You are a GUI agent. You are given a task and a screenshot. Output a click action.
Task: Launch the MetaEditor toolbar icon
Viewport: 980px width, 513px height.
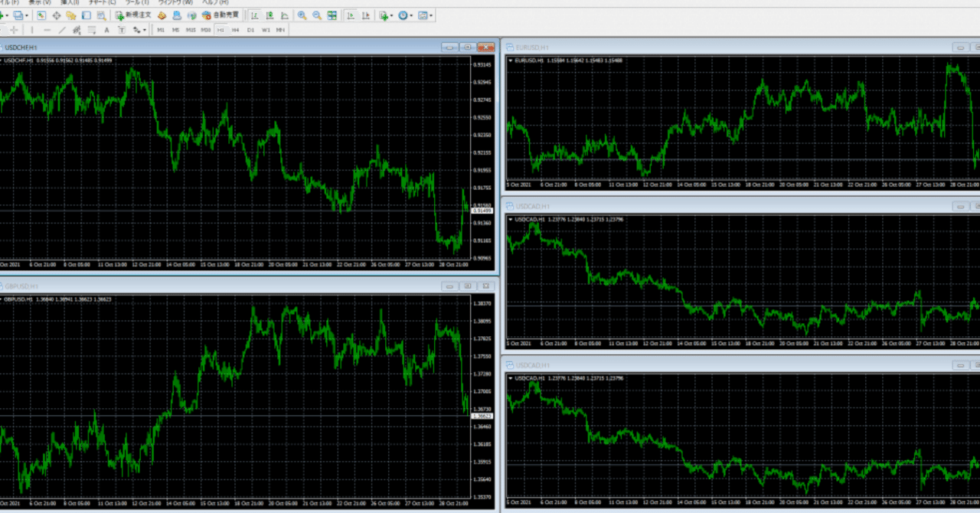(x=162, y=15)
